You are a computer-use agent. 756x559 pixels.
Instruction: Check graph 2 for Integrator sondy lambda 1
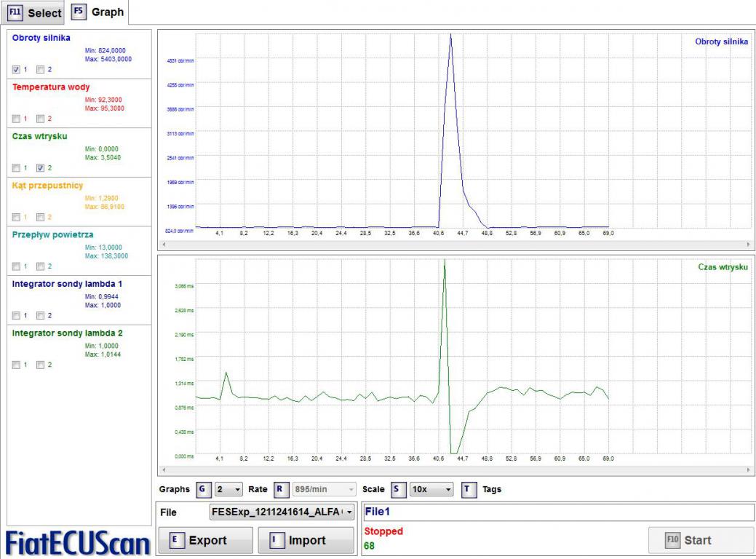click(x=41, y=315)
